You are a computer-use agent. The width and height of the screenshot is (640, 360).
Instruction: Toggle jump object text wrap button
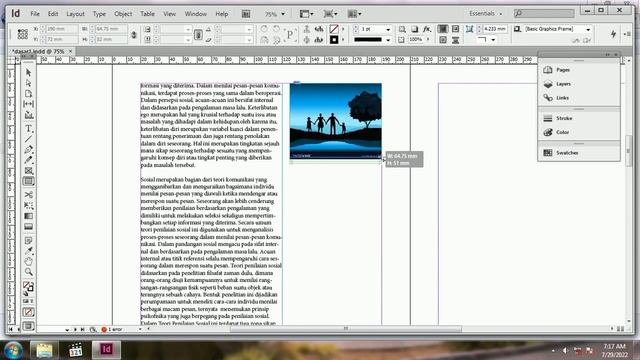455,40
